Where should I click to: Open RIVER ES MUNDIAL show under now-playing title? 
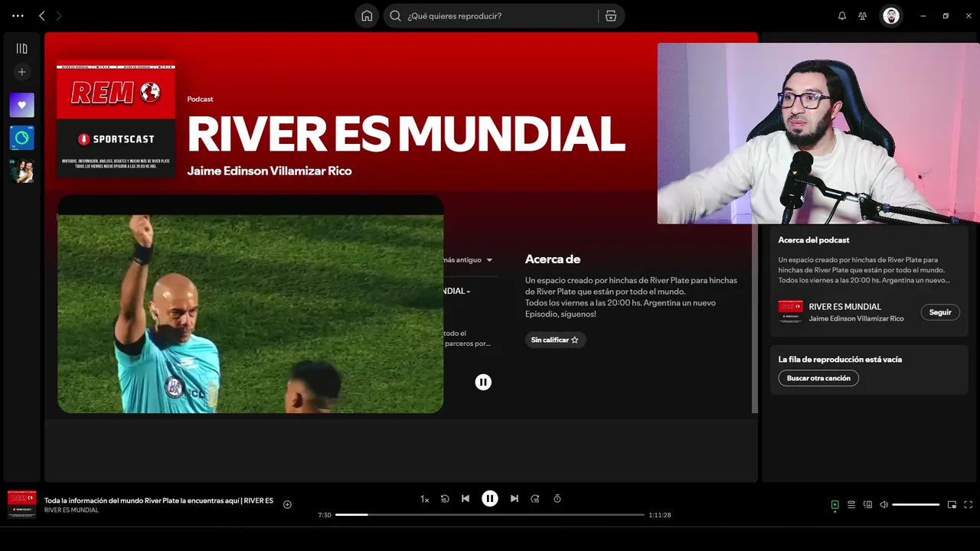click(71, 510)
